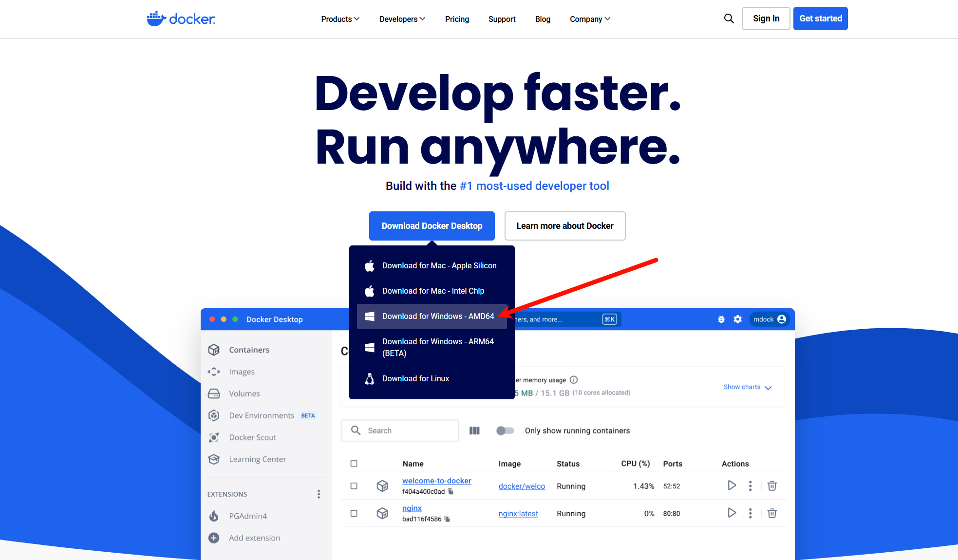Click the Dev Environments sidebar icon
958x560 pixels.
[214, 415]
